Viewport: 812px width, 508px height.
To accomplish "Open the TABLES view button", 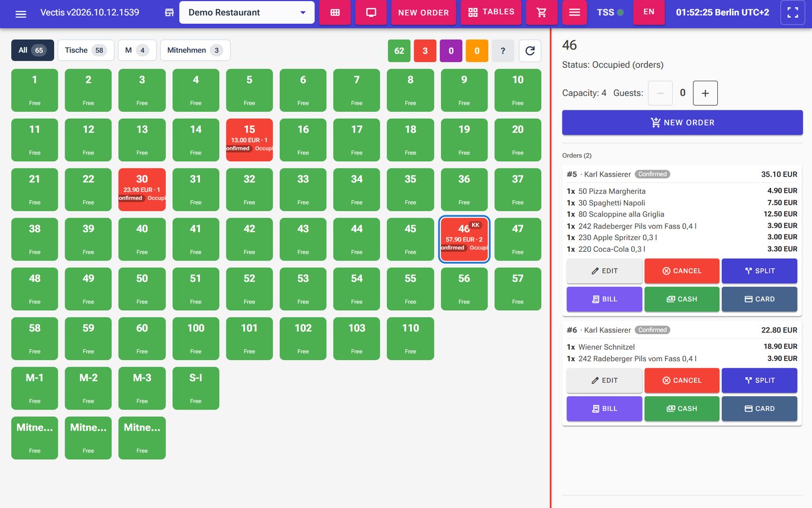I will tap(491, 12).
